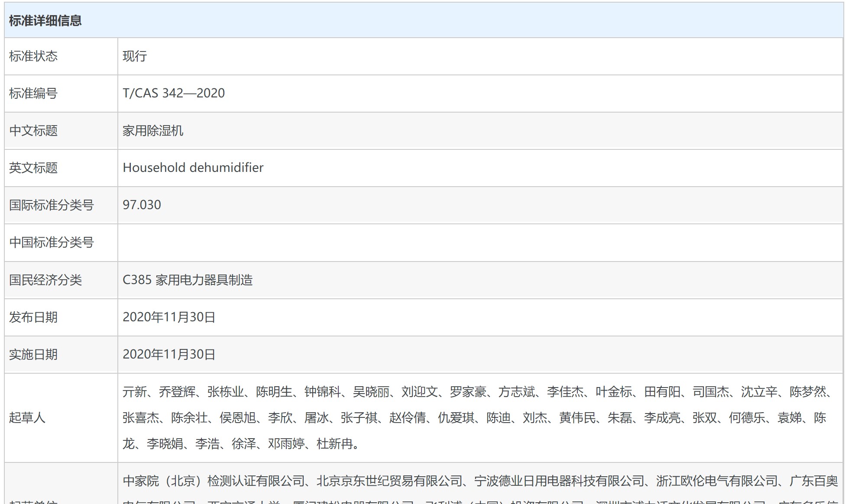Click the ICS code 97.030
The height and width of the screenshot is (504, 849).
click(142, 205)
